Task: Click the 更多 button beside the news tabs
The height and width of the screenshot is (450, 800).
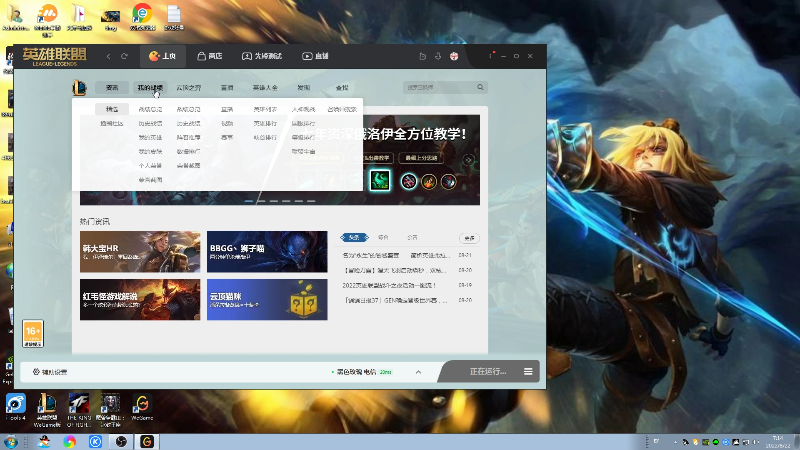Action: pos(469,238)
